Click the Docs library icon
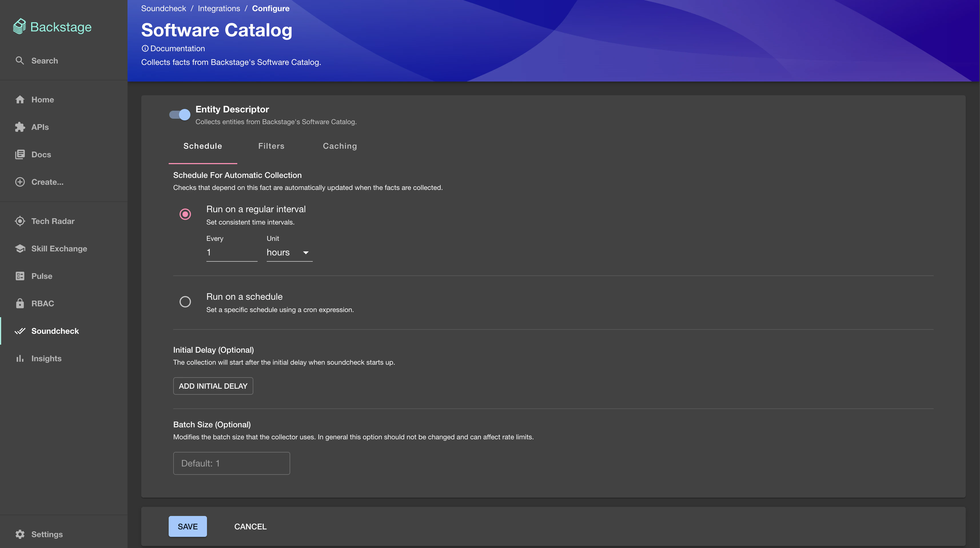 tap(20, 154)
